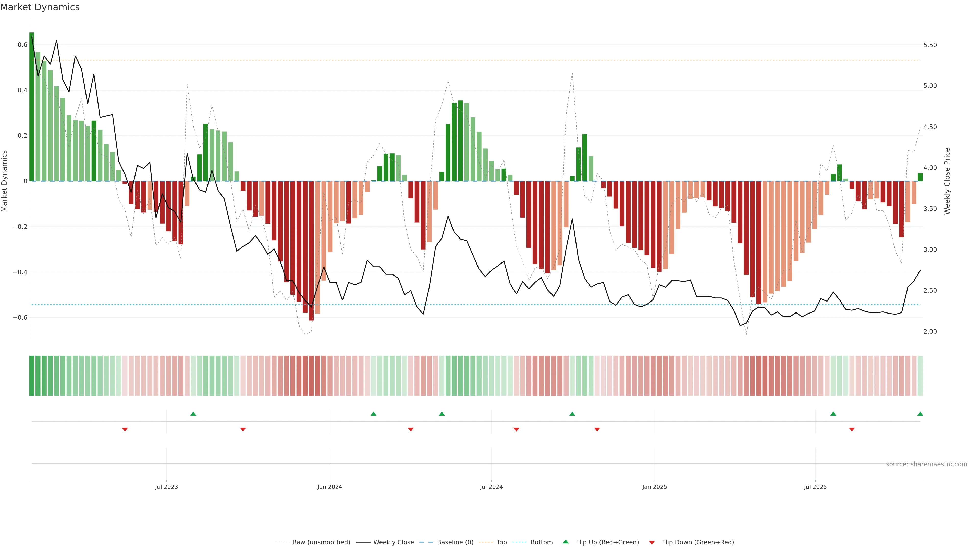Click the Top legend entry
980x551 pixels.
(501, 542)
